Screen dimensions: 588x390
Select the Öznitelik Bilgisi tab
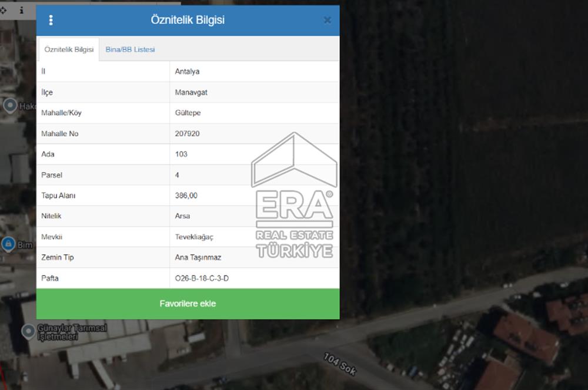69,50
